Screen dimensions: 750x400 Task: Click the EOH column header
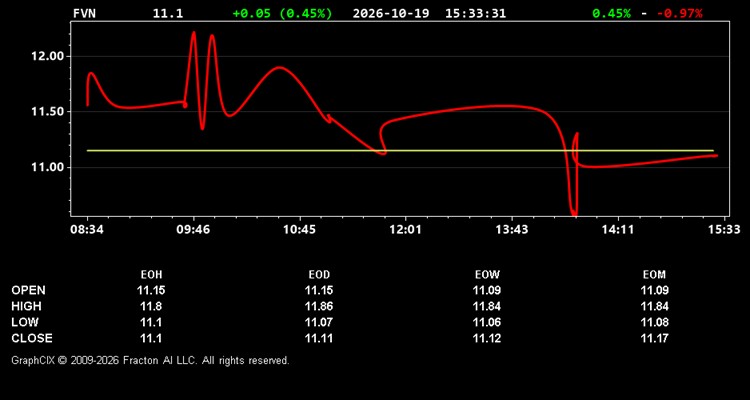click(151, 275)
